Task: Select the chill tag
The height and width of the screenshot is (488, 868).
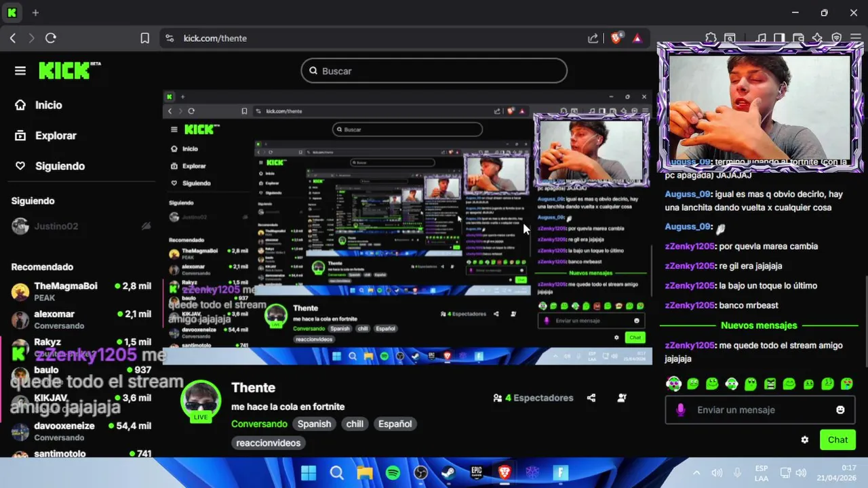Action: [355, 424]
